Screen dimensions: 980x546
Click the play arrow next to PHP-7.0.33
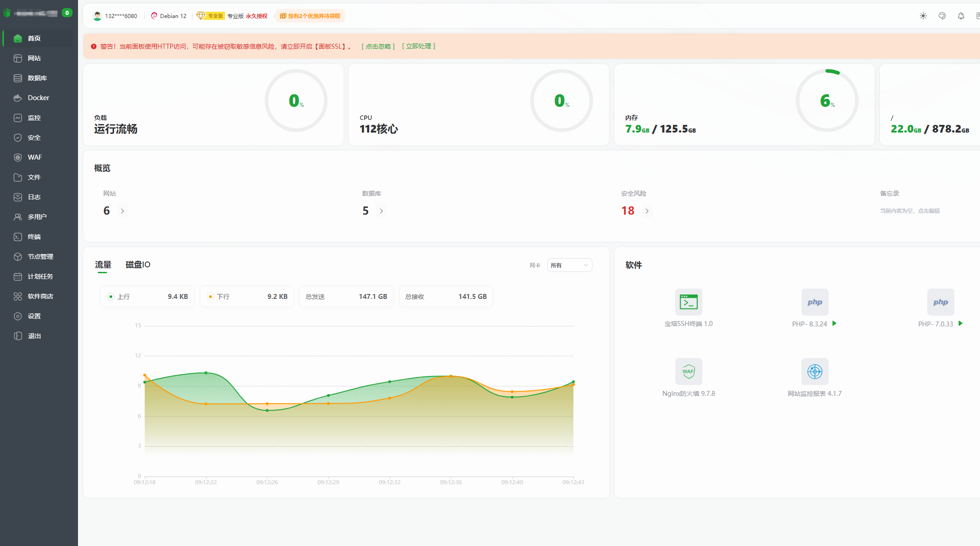pos(961,323)
